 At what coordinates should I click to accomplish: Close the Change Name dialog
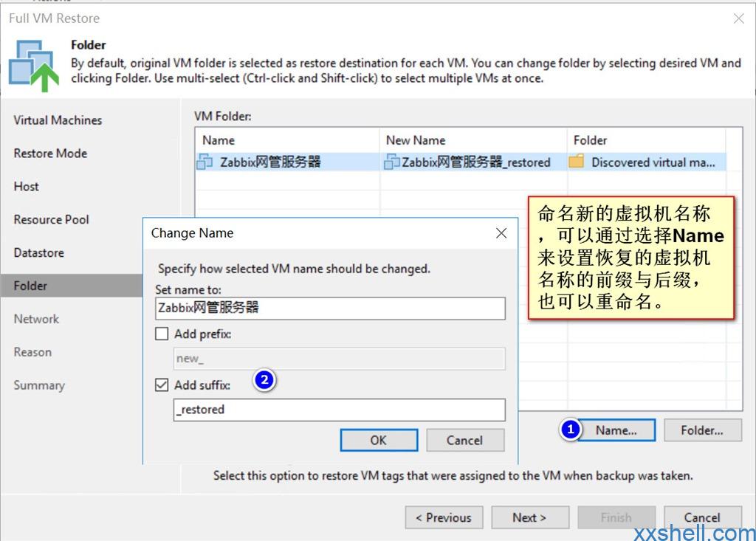(x=501, y=233)
